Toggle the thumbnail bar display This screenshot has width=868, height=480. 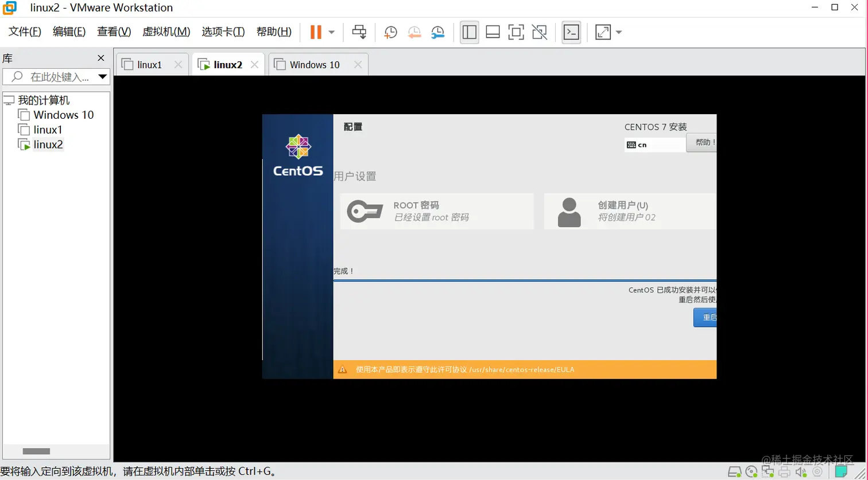pyautogui.click(x=493, y=32)
